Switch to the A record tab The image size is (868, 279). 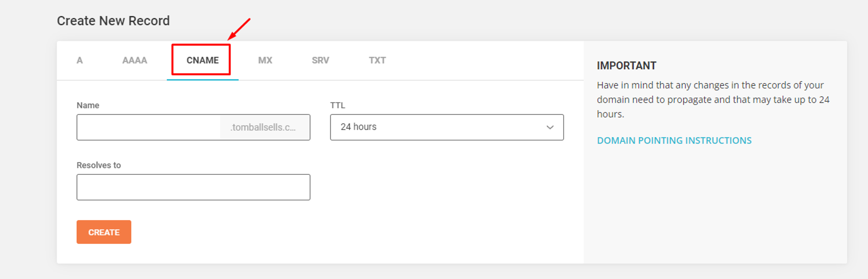[x=80, y=60]
